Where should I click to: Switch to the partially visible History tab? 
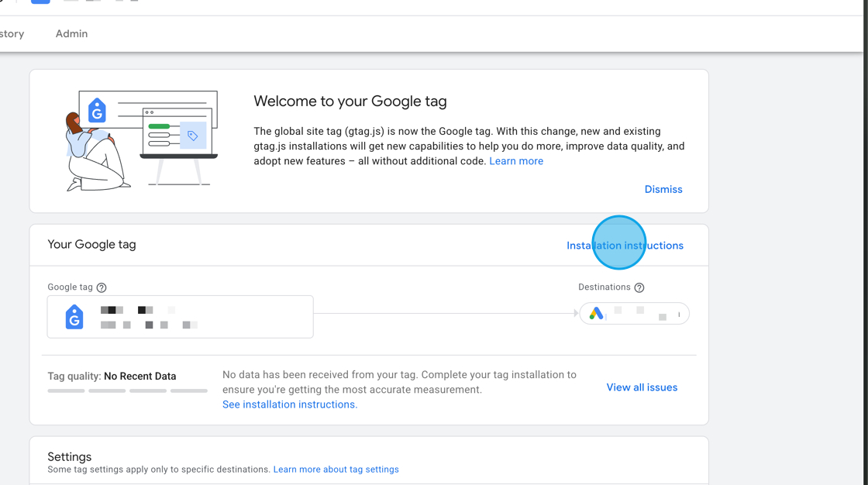(12, 34)
